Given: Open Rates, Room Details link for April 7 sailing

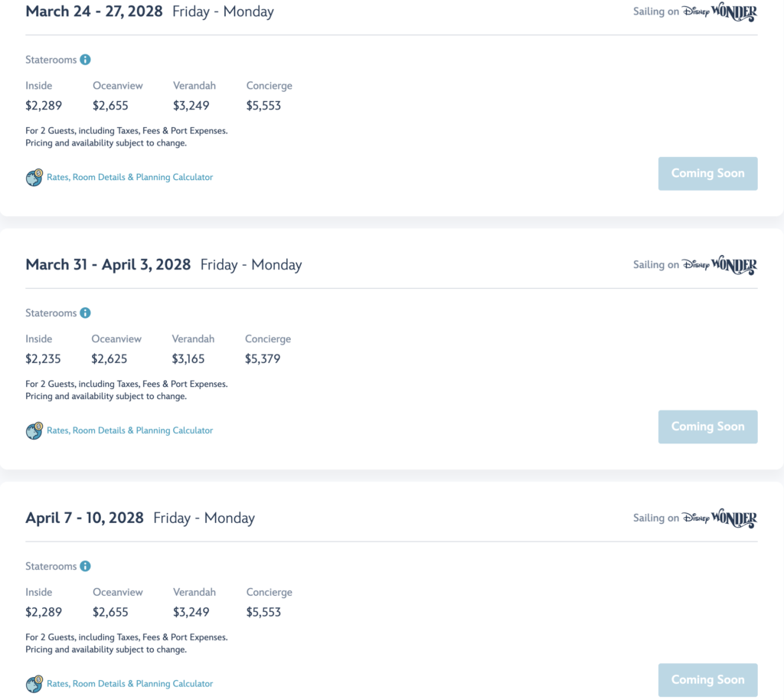Looking at the screenshot, I should coord(129,683).
